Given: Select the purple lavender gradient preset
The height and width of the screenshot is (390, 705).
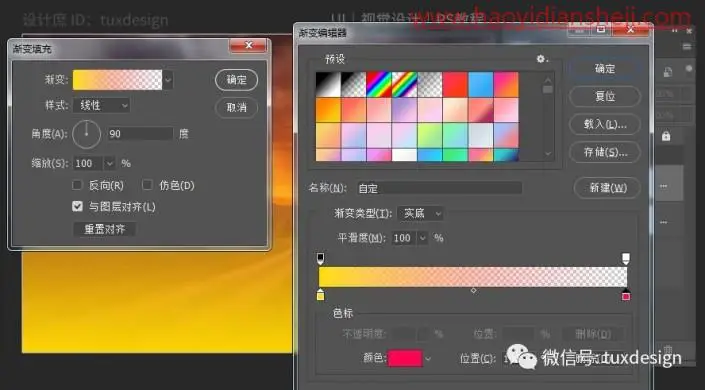Looking at the screenshot, I should pyautogui.click(x=404, y=110).
